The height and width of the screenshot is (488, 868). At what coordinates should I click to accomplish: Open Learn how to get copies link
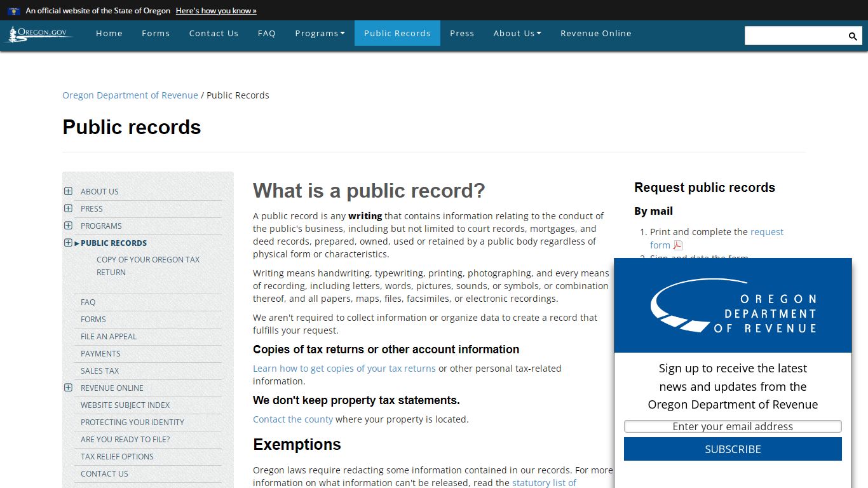[344, 369]
